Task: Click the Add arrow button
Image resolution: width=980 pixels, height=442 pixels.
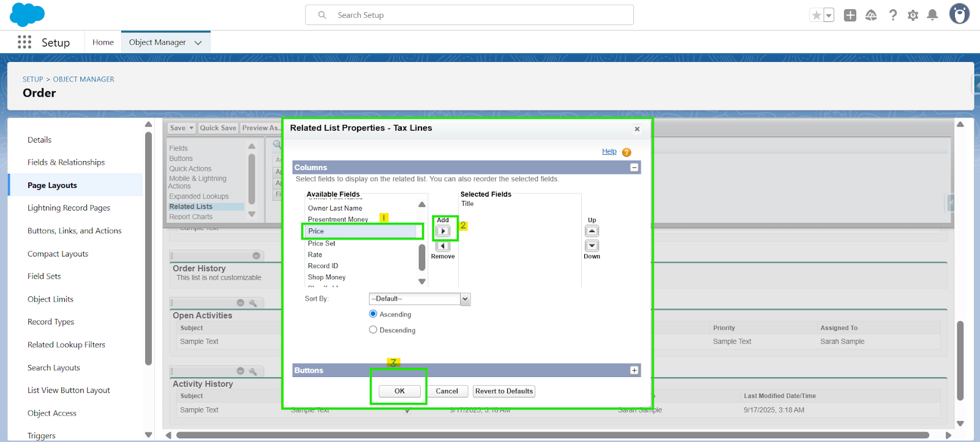Action: 443,231
